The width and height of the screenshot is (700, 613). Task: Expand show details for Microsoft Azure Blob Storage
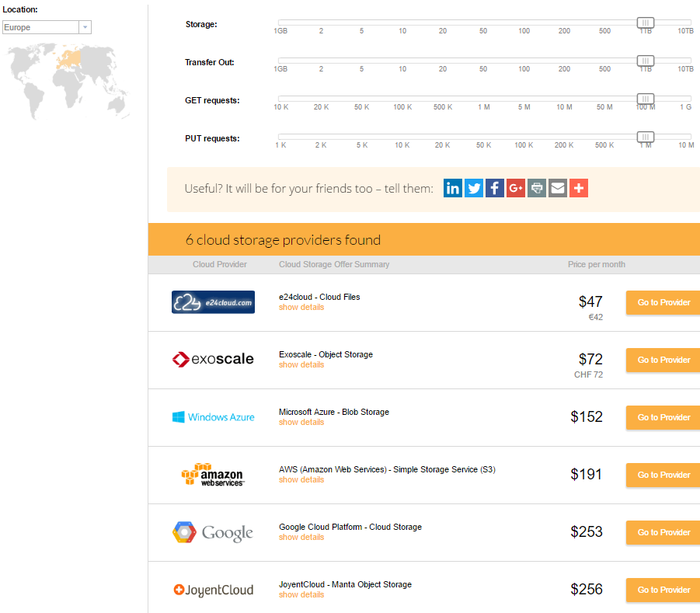(x=301, y=423)
